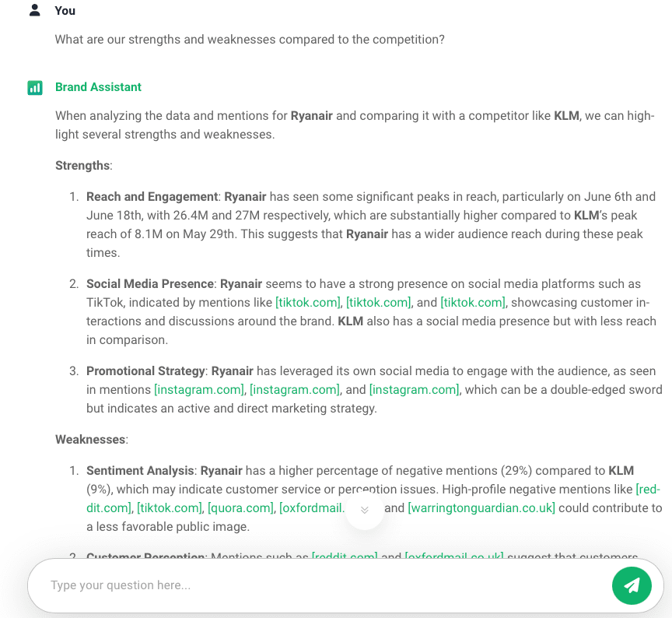Click the 'You' sender label
672x618 pixels.
tap(65, 11)
